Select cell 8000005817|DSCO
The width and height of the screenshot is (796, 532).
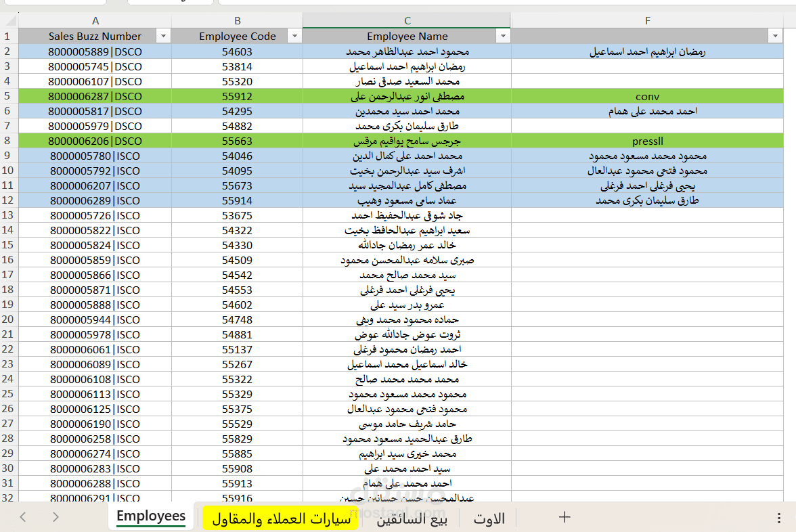(95, 111)
